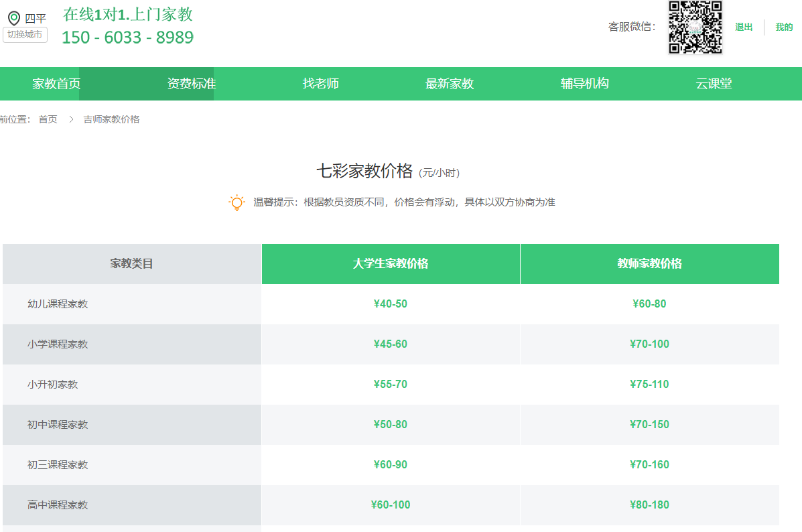Screen dimensions: 802x532
Task: Click the 七彩家教价格 heading
Action: point(364,171)
